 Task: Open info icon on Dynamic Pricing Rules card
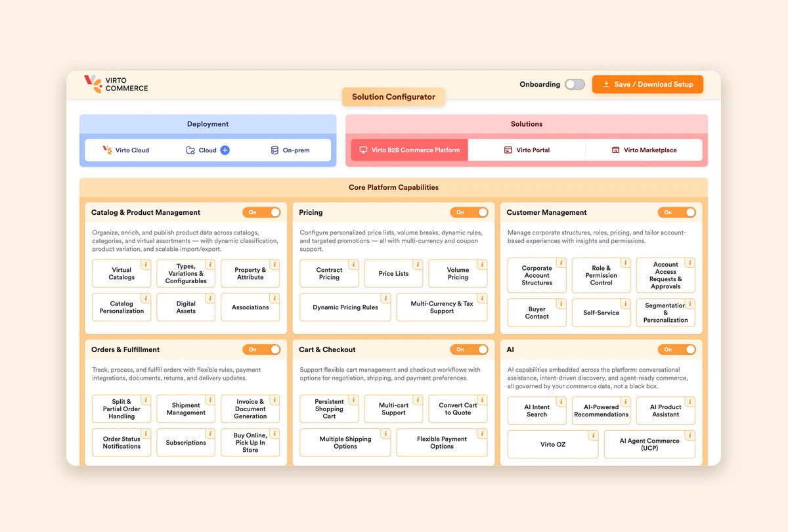tap(385, 298)
